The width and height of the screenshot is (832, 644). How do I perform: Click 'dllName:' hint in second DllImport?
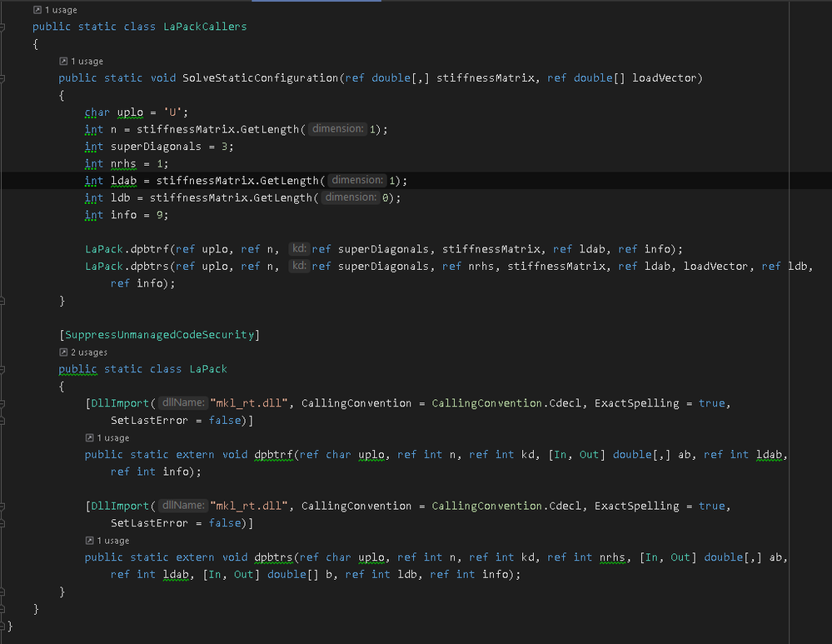tap(183, 505)
